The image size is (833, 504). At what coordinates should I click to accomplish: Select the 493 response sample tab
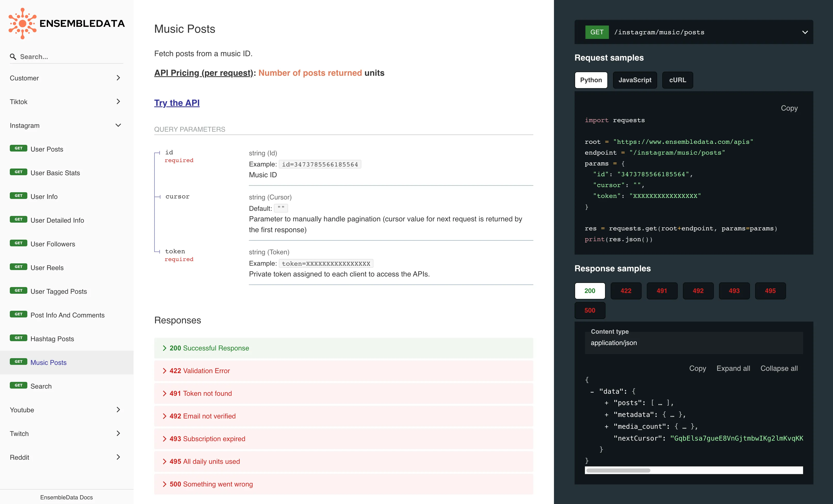click(734, 291)
